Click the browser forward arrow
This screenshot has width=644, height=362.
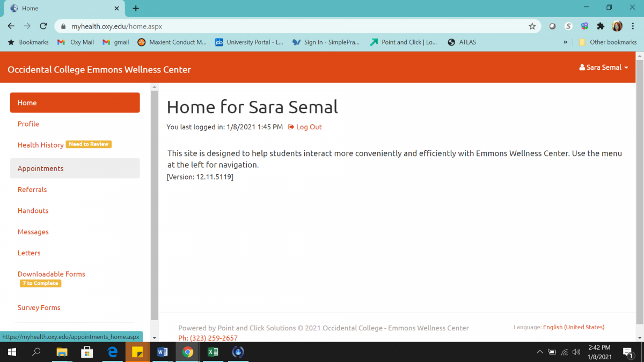27,26
